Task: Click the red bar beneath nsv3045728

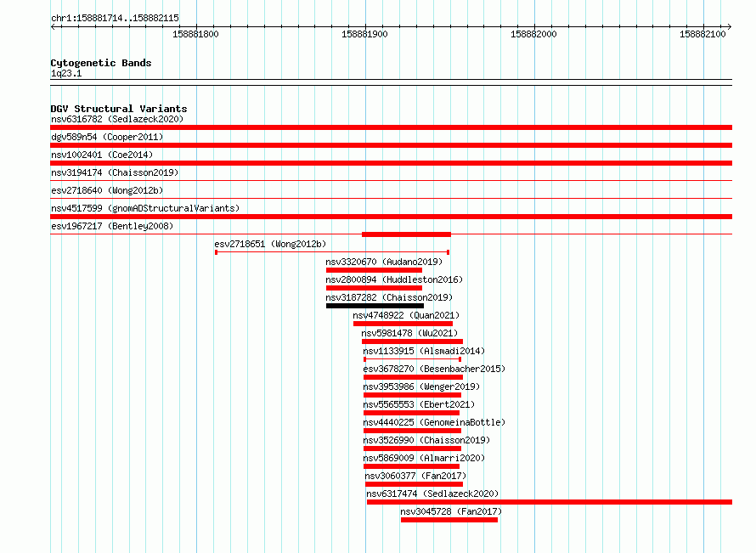Action: (x=449, y=520)
